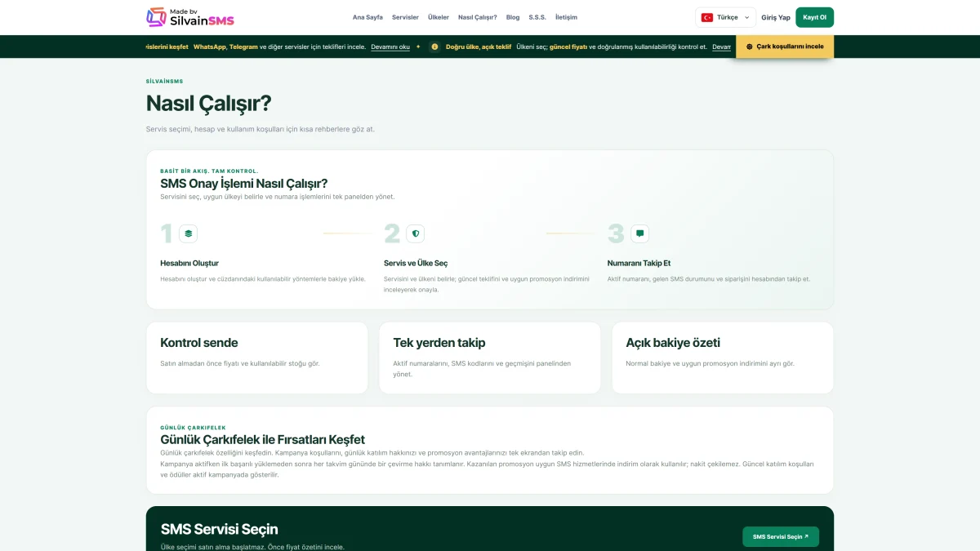Click the 'Günlük Çarkıfelek ile Fırsatları Keşfet' heading
Screen dimensions: 980x551
pos(263,439)
